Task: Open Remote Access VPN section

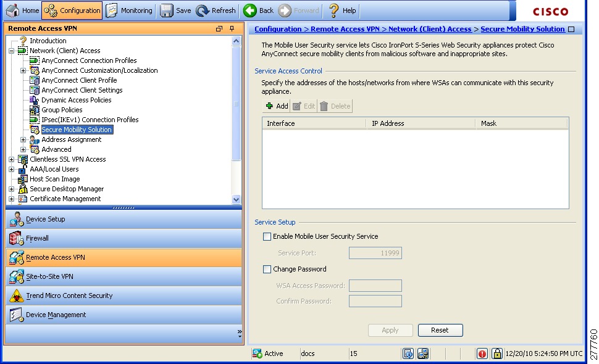Action: (124, 257)
